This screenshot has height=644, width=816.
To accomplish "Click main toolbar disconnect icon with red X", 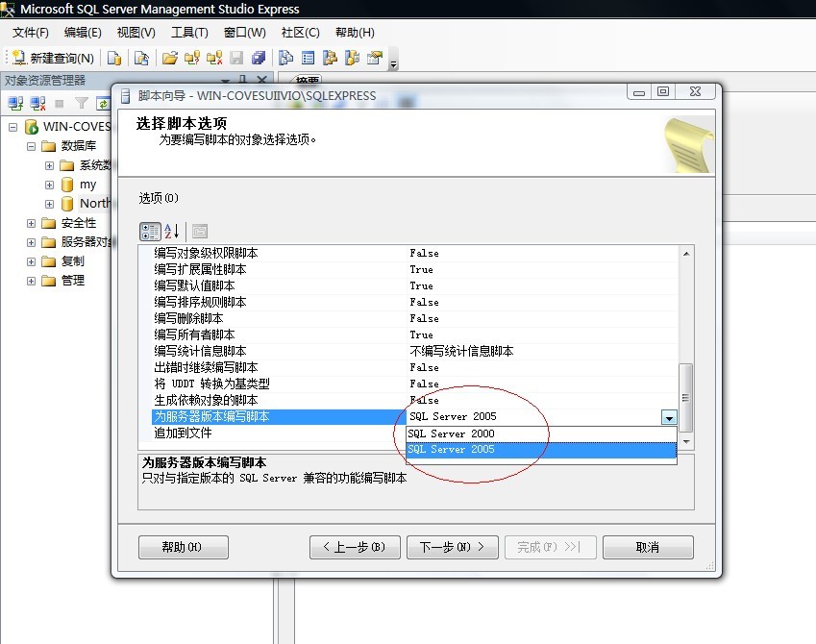I will [214, 58].
